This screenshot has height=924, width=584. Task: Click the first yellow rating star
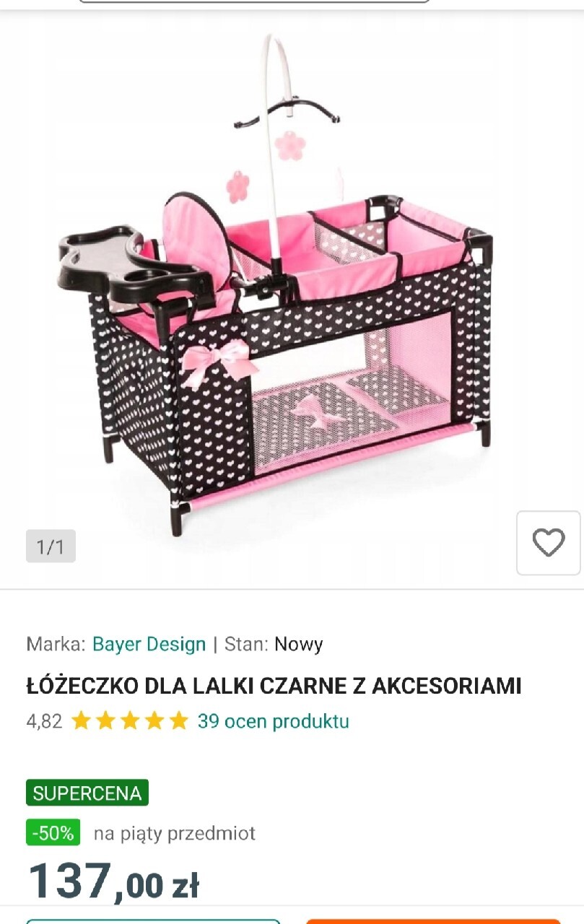coord(82,721)
